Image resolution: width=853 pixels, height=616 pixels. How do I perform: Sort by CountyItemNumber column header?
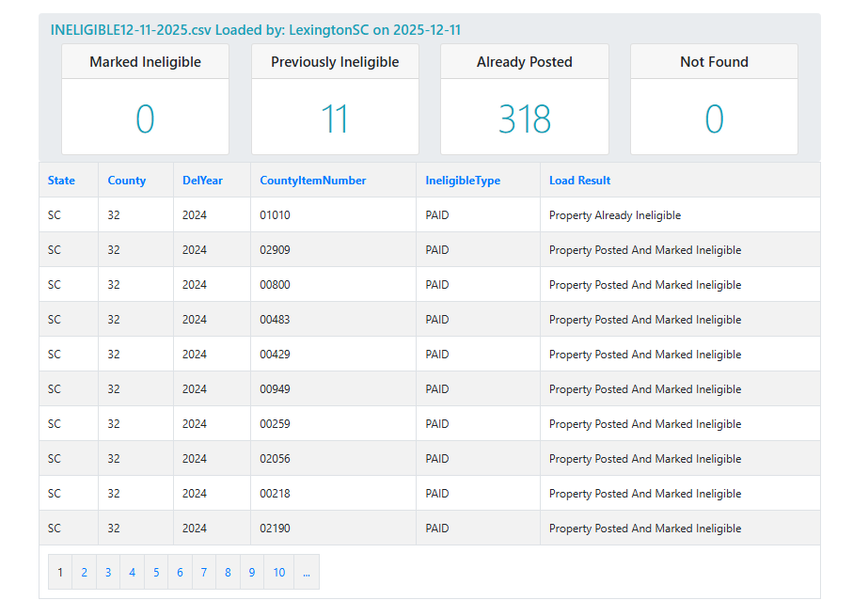point(313,181)
